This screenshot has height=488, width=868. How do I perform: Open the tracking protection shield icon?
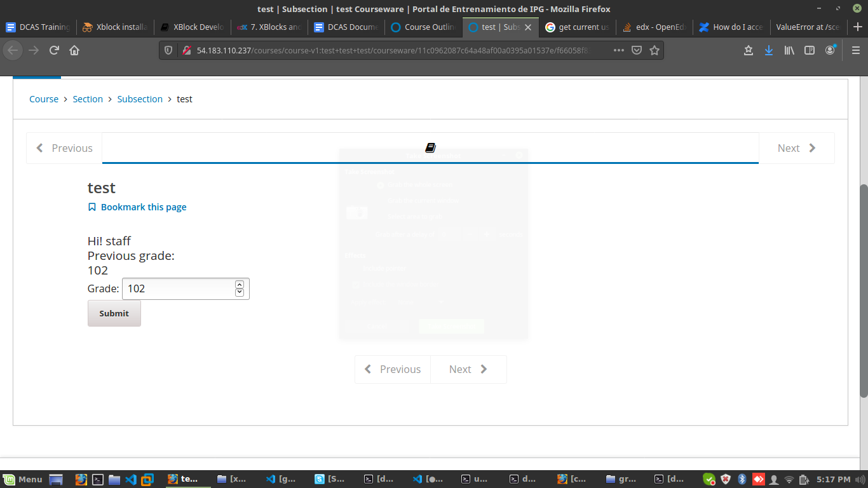pos(168,50)
